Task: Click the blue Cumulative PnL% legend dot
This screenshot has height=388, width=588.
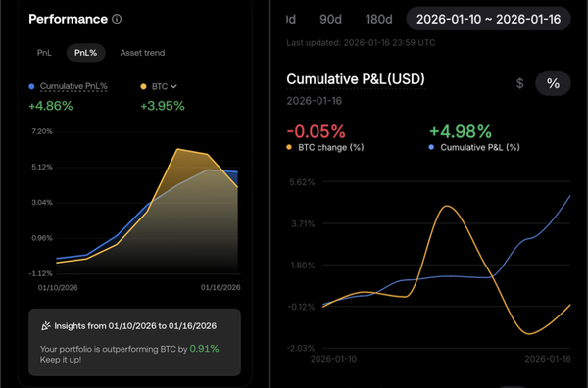Action: [32, 86]
